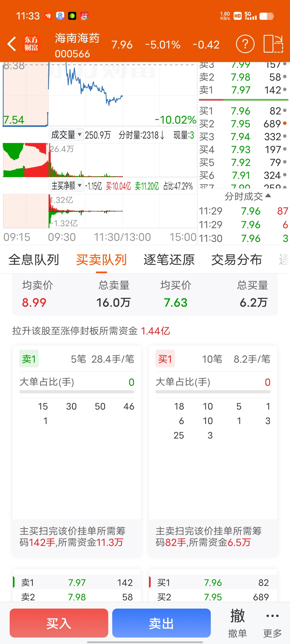
Task: Select order book row 买4 7.93
Action: [243, 149]
